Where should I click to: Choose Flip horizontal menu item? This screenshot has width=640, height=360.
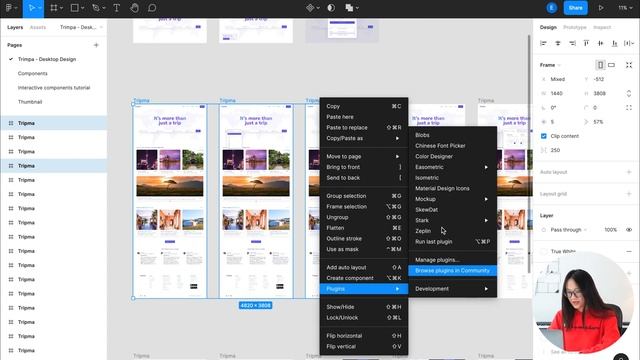tap(364, 336)
